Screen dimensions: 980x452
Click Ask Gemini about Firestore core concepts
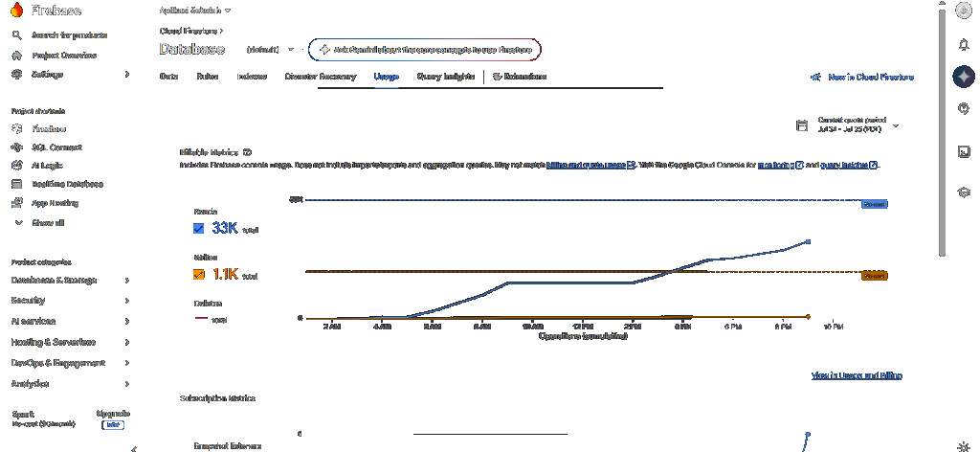point(424,50)
